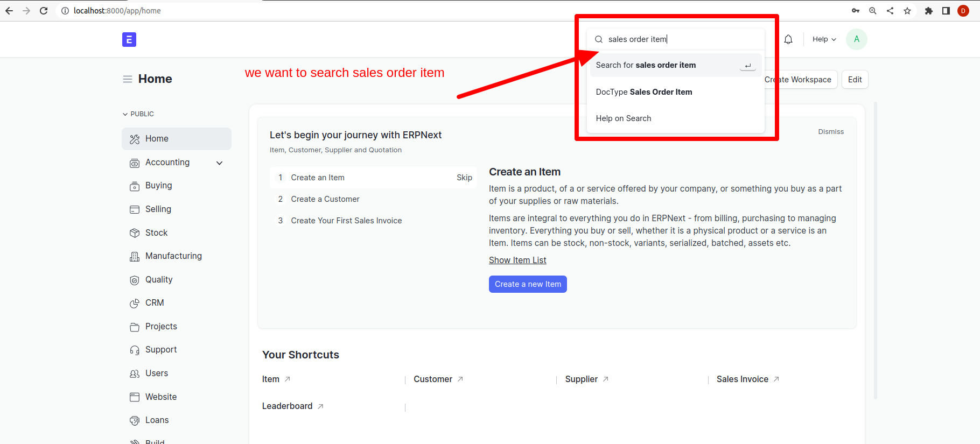Image resolution: width=980 pixels, height=444 pixels.
Task: Skip the Create an Item step
Action: pyautogui.click(x=464, y=178)
